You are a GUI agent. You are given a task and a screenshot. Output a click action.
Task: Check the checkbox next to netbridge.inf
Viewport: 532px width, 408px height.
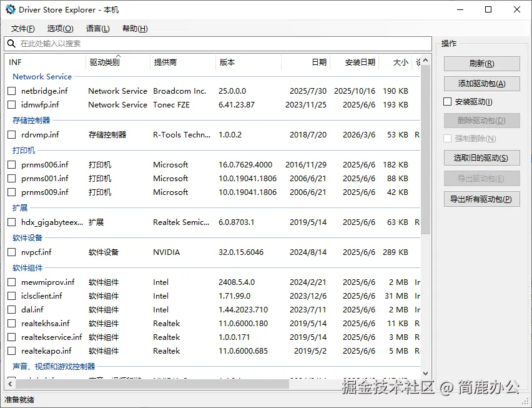pos(11,91)
